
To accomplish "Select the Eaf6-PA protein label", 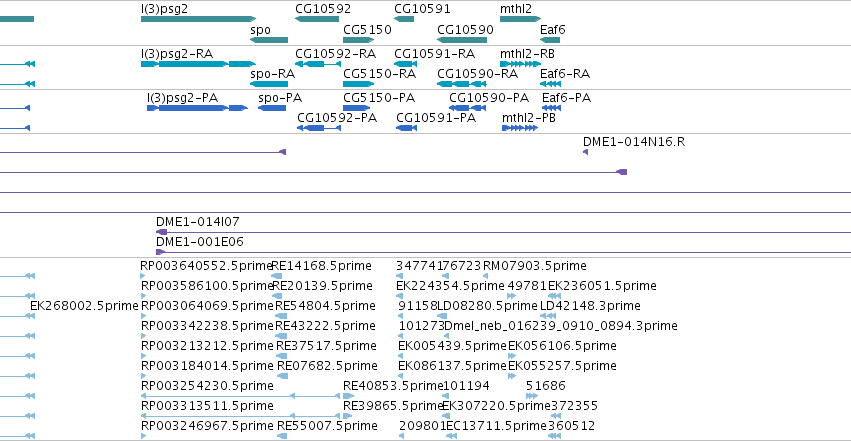I will coord(567,98).
